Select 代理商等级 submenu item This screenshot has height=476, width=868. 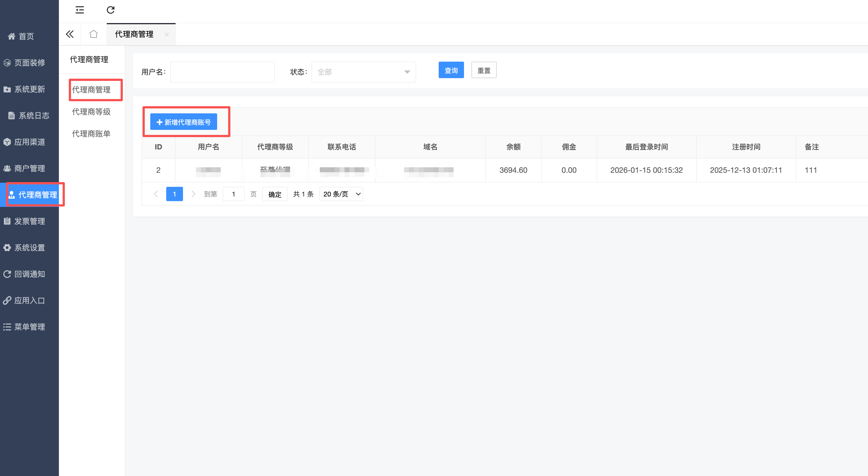(91, 111)
